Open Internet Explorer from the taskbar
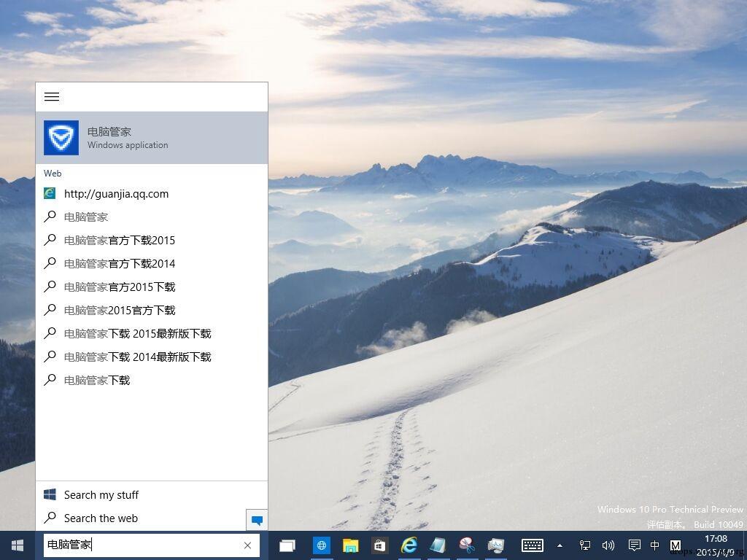The image size is (747, 560). pos(409,545)
